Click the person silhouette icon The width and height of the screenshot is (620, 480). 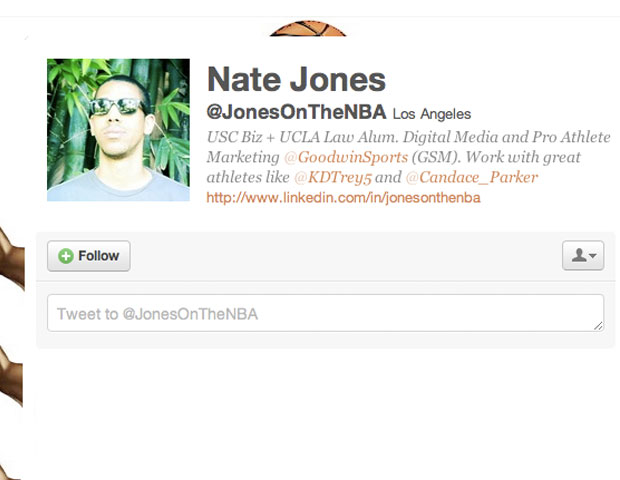tap(577, 256)
